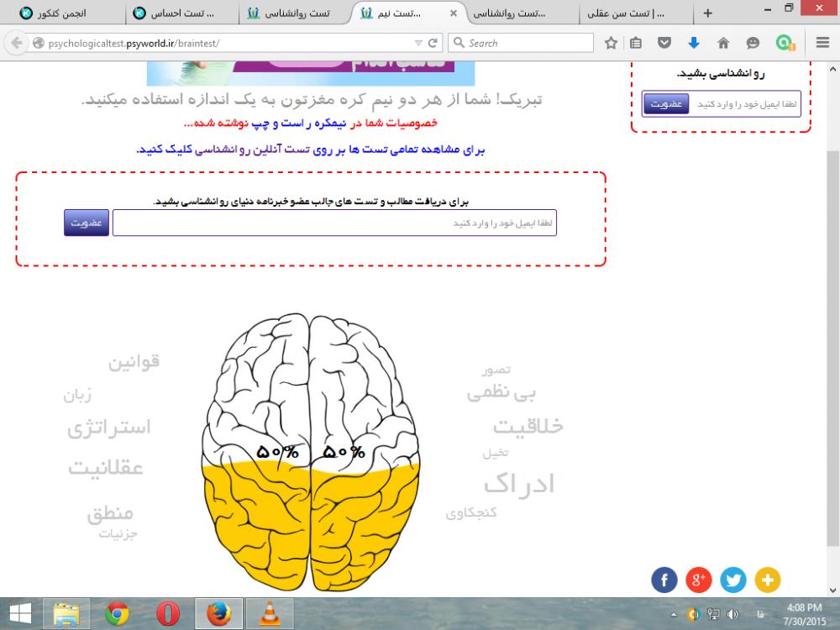Open the bookmarks list icon

pos(636,43)
